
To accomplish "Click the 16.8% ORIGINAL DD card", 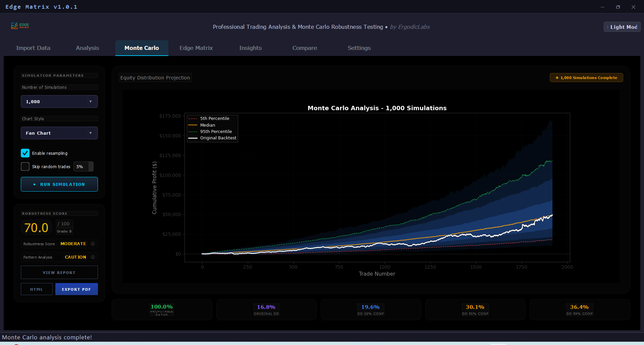I will tap(266, 309).
